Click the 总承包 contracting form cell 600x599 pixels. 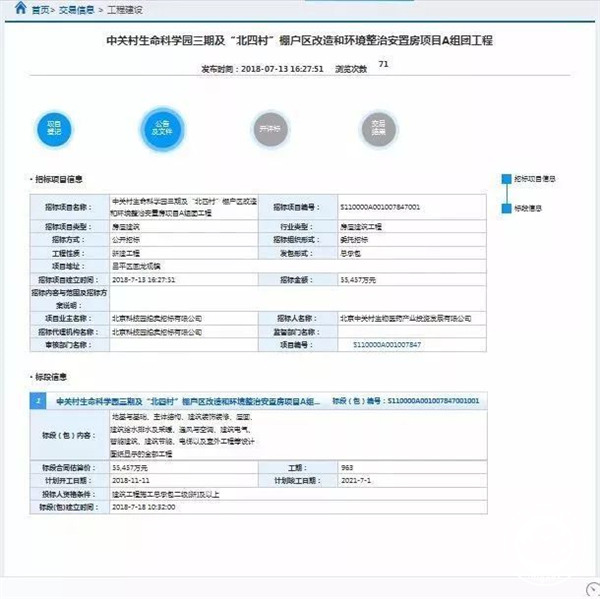pyautogui.click(x=412, y=253)
